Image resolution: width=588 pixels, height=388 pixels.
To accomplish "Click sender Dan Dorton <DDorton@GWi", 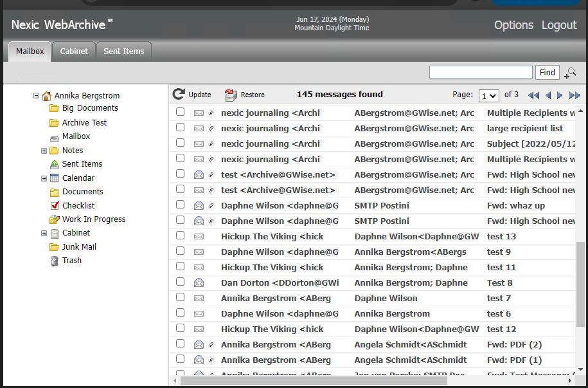I will [x=280, y=283].
